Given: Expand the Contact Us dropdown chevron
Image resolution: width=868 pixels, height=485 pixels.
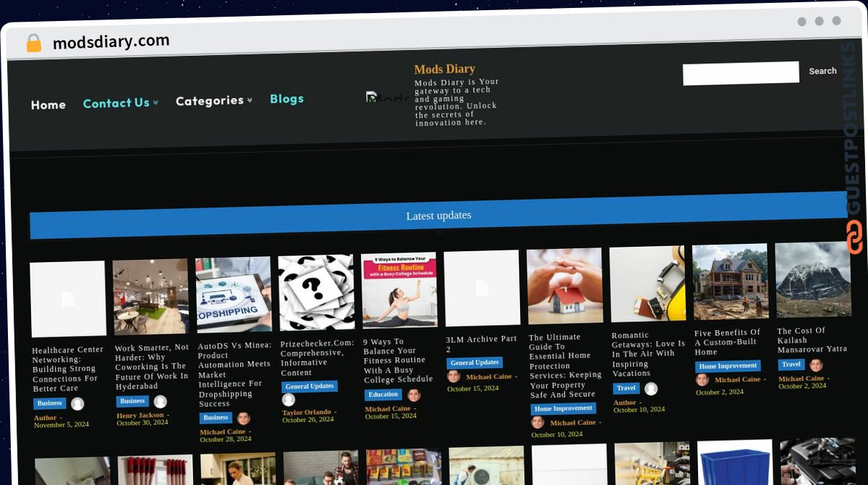Looking at the screenshot, I should click(x=156, y=103).
